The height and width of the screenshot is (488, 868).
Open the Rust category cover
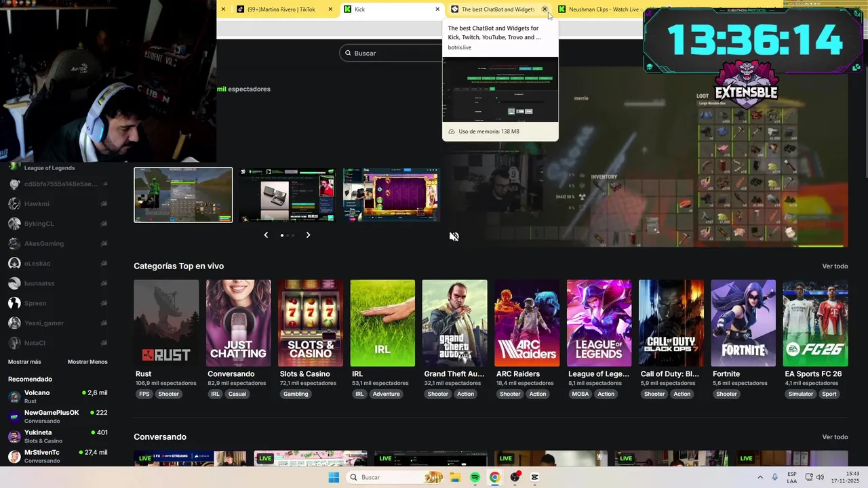[x=166, y=323]
